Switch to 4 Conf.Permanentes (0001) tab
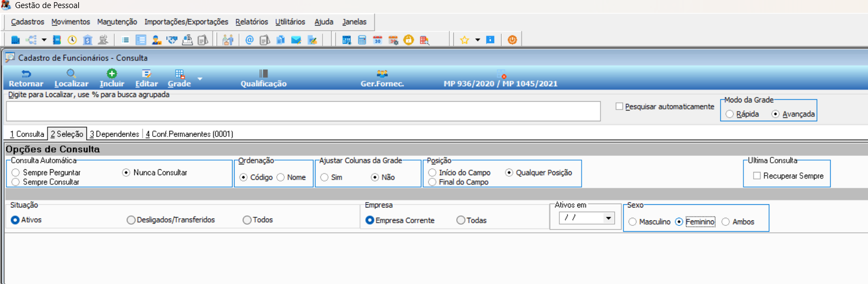The image size is (868, 284). pos(189,134)
